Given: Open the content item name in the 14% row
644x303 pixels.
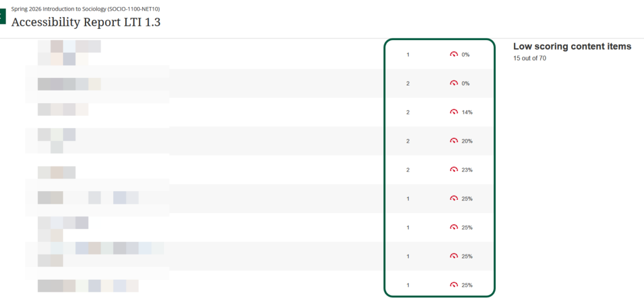Looking at the screenshot, I should click(62, 109).
